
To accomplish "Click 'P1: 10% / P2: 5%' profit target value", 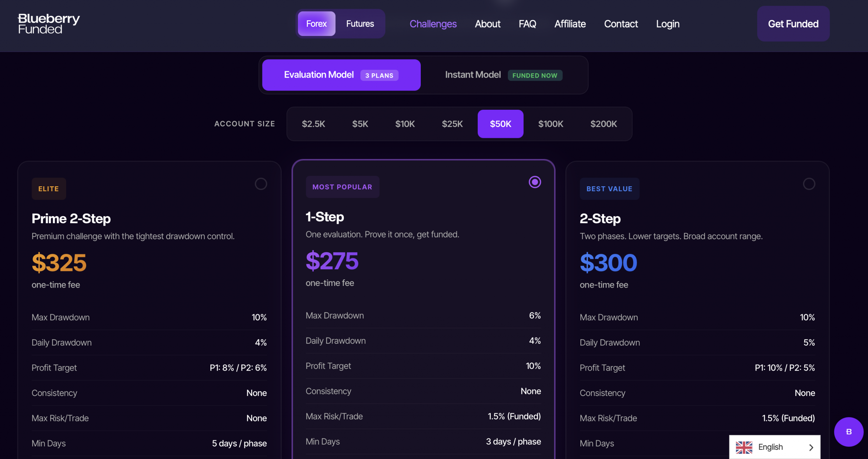I will pos(785,368).
